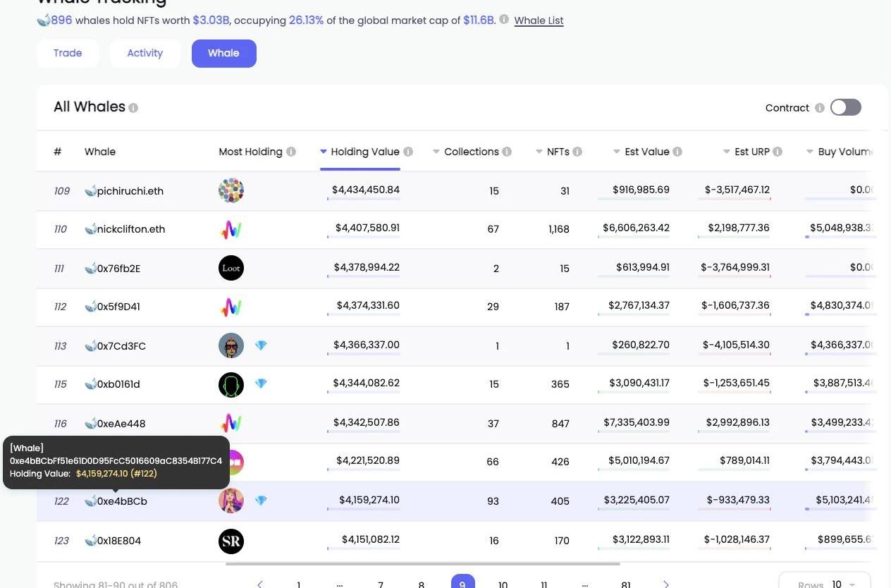Click the info icon next to All Whales
This screenshot has height=588, width=891.
pos(133,108)
